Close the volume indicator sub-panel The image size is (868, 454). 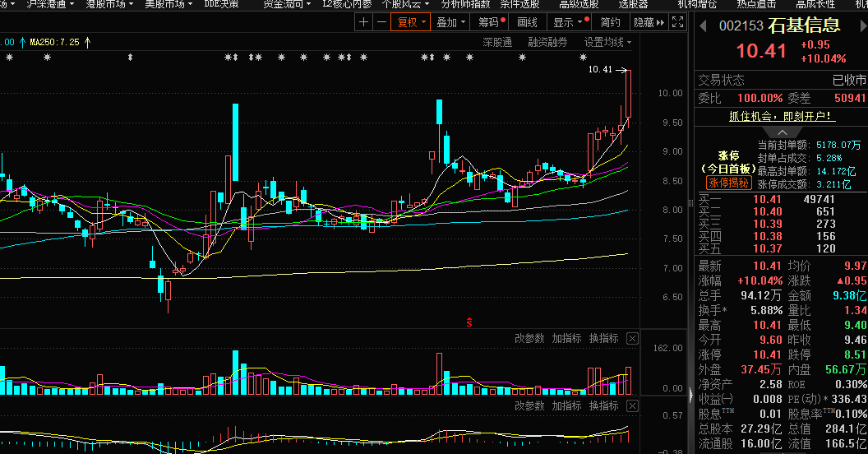[x=632, y=338]
